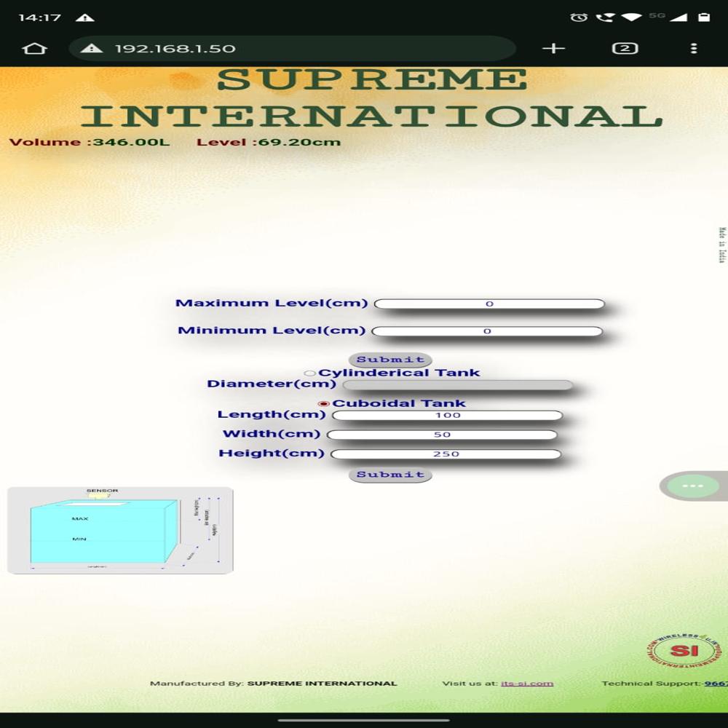Tap the green floating three-dots bubble
The height and width of the screenshot is (728, 728).
693,486
